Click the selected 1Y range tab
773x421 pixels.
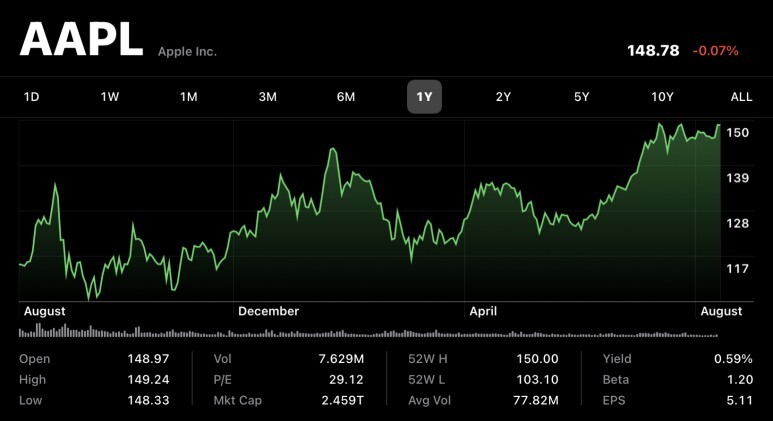tap(424, 97)
